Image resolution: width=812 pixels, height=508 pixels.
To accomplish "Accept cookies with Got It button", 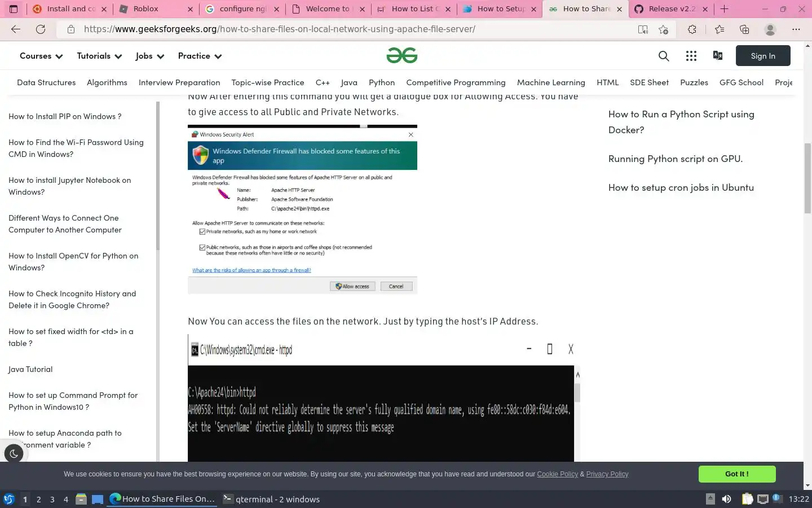I will pos(737,474).
